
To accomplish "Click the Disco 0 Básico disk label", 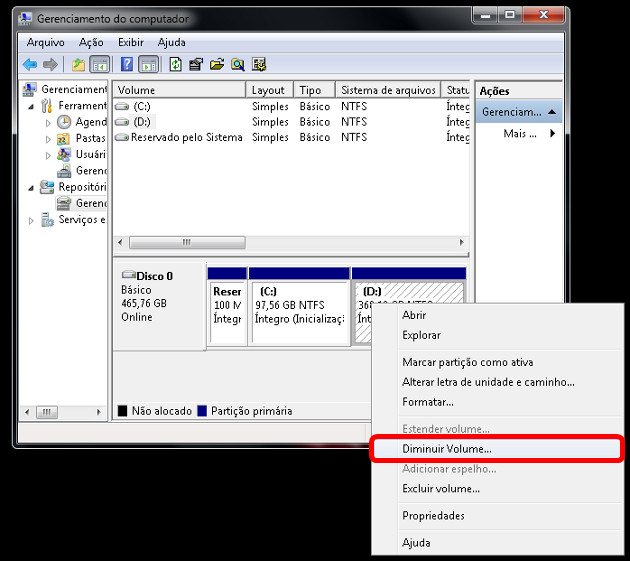I will pyautogui.click(x=160, y=306).
